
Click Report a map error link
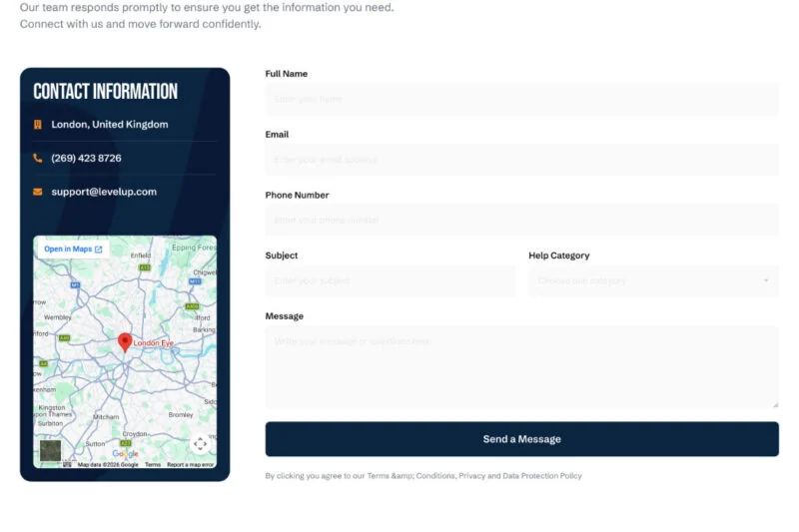coord(190,464)
